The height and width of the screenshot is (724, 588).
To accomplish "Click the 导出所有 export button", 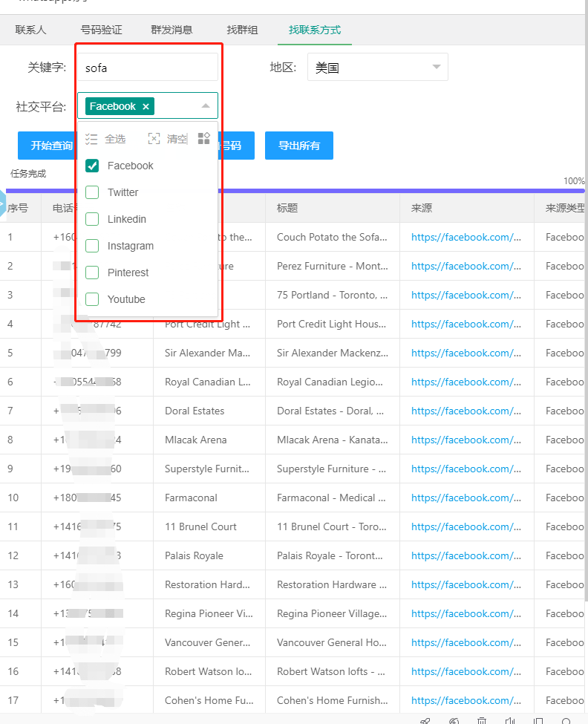I will [x=298, y=146].
